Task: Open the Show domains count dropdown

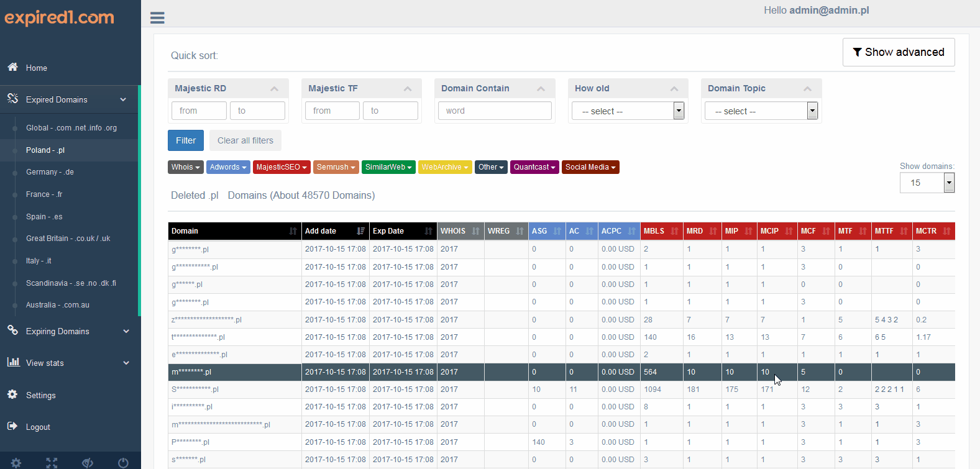Action: (x=927, y=183)
